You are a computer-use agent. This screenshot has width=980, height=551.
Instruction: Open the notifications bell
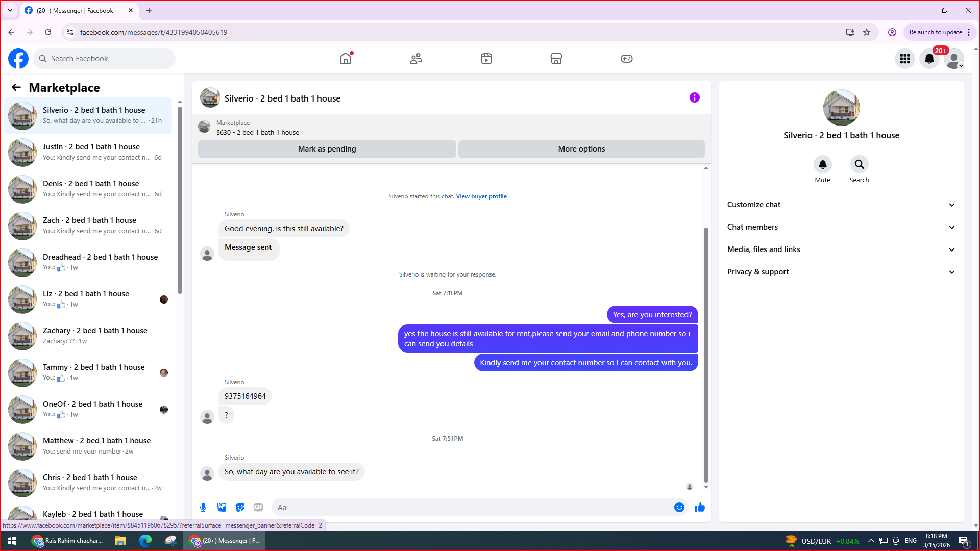tap(929, 59)
